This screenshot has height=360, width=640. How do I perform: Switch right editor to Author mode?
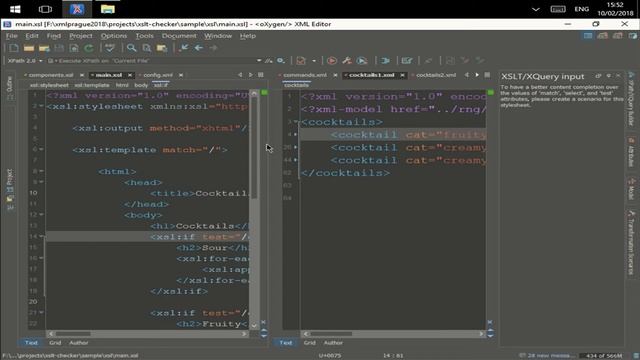pos(333,343)
